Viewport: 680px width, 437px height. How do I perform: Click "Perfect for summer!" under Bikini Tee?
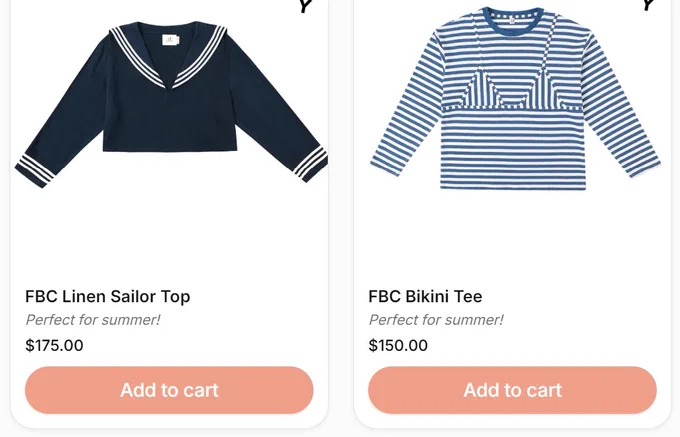point(436,320)
